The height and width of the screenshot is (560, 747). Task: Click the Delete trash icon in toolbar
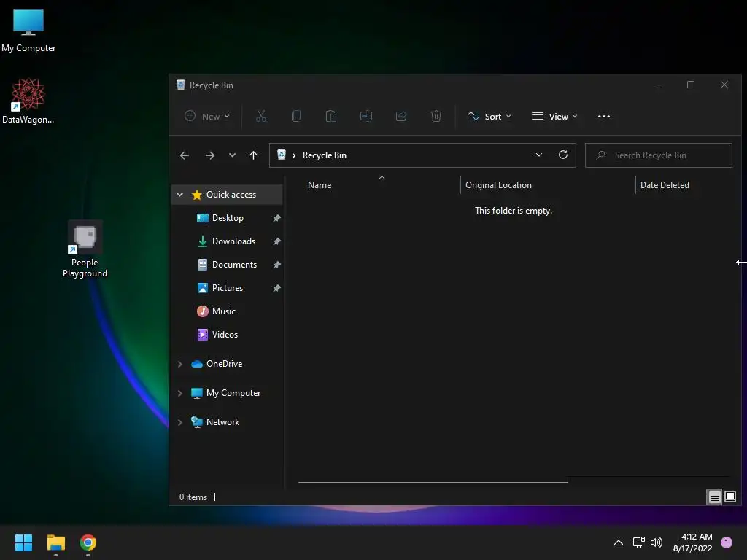pyautogui.click(x=436, y=116)
